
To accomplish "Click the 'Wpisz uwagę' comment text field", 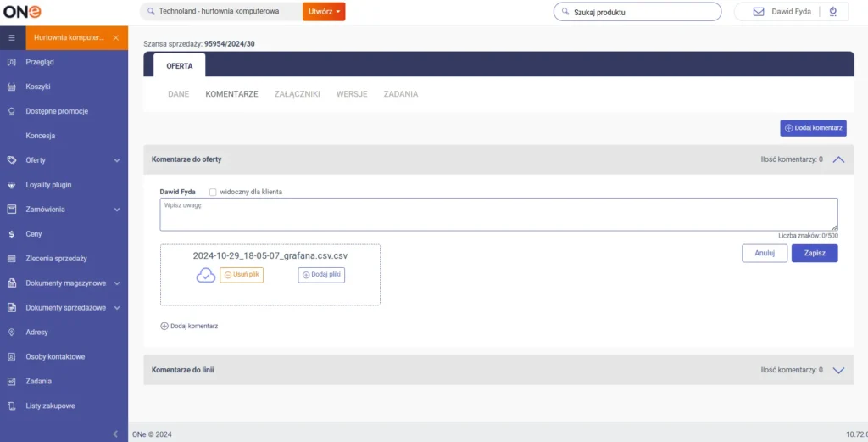I will point(498,214).
